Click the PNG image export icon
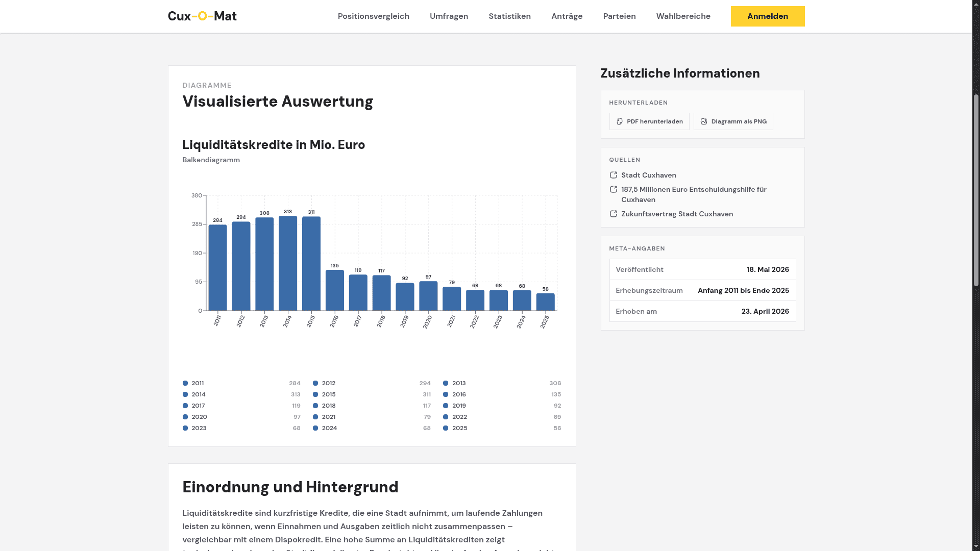 pyautogui.click(x=704, y=121)
